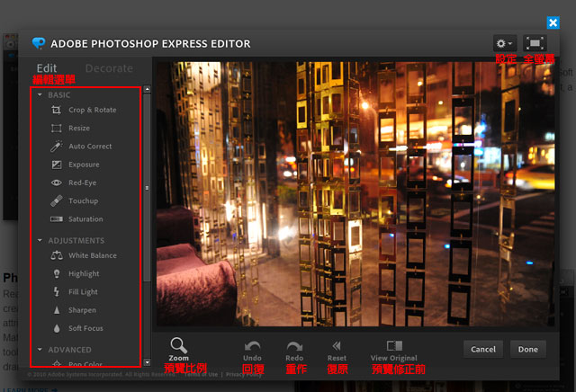Click the 'Touchup' label
This screenshot has width=576, height=392.
(83, 200)
